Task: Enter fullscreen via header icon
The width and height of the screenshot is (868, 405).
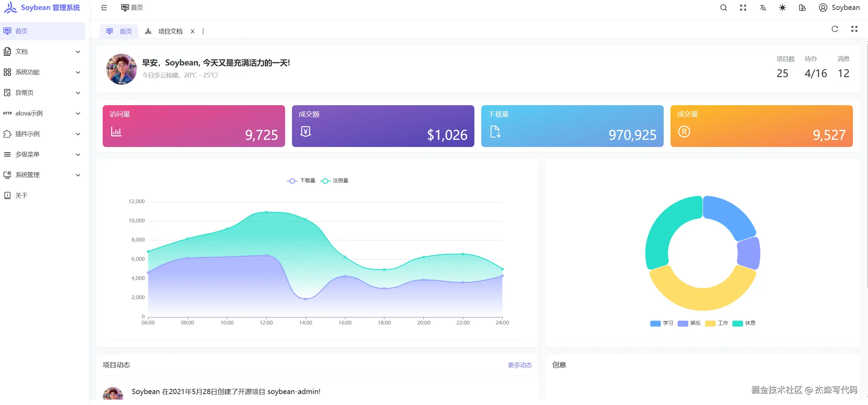Action: [x=743, y=8]
